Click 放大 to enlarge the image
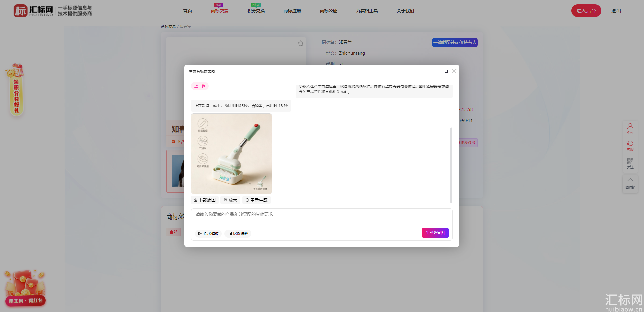 tap(230, 200)
